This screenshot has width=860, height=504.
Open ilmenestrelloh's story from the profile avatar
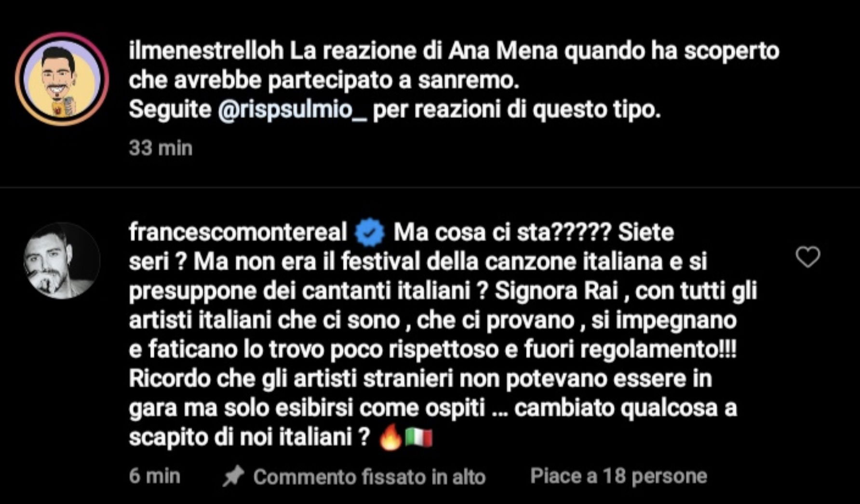pyautogui.click(x=62, y=79)
